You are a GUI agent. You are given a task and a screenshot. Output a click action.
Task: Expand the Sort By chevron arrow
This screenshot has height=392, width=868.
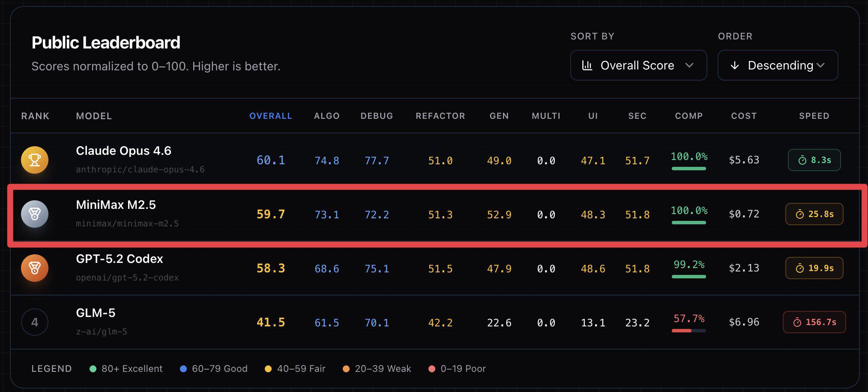click(x=689, y=65)
